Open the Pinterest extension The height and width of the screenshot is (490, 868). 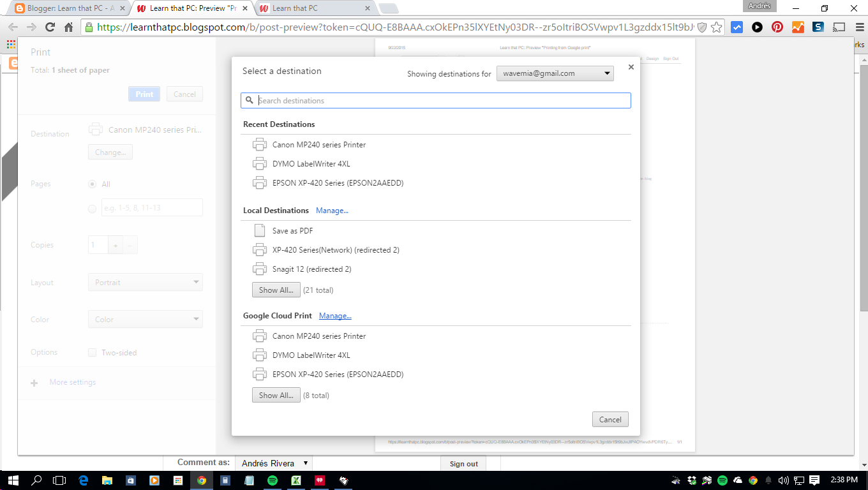point(777,27)
